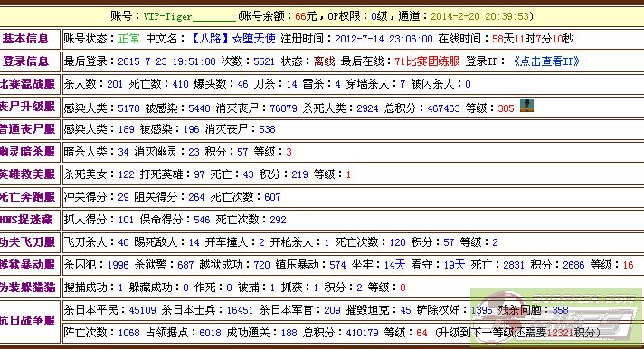644x349 pixels.
Task: Select the 登录信息 row header
Action: tap(26, 61)
